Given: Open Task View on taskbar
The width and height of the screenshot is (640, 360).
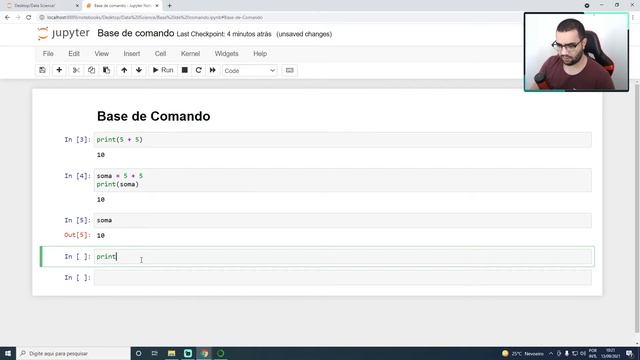Looking at the screenshot, I should [155, 353].
